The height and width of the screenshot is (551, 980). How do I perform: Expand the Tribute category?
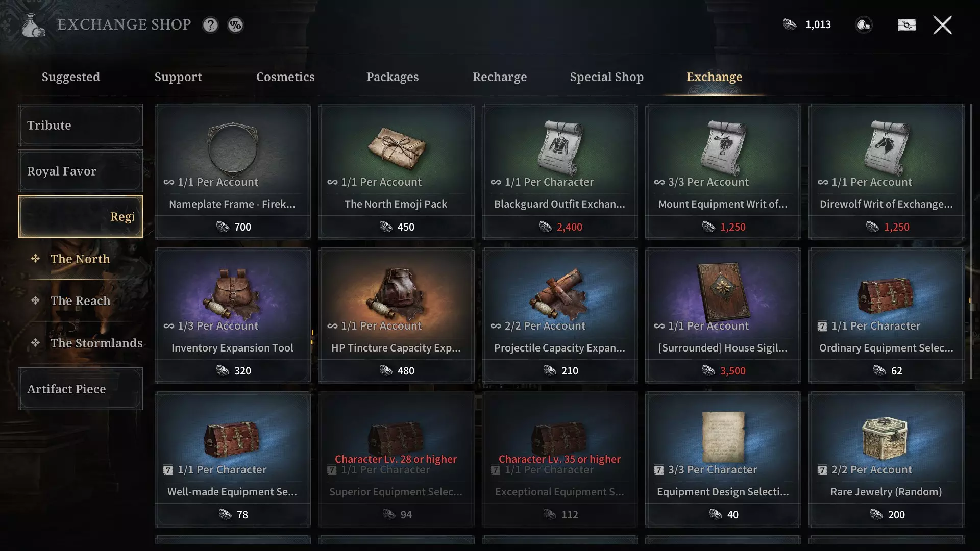coord(80,126)
